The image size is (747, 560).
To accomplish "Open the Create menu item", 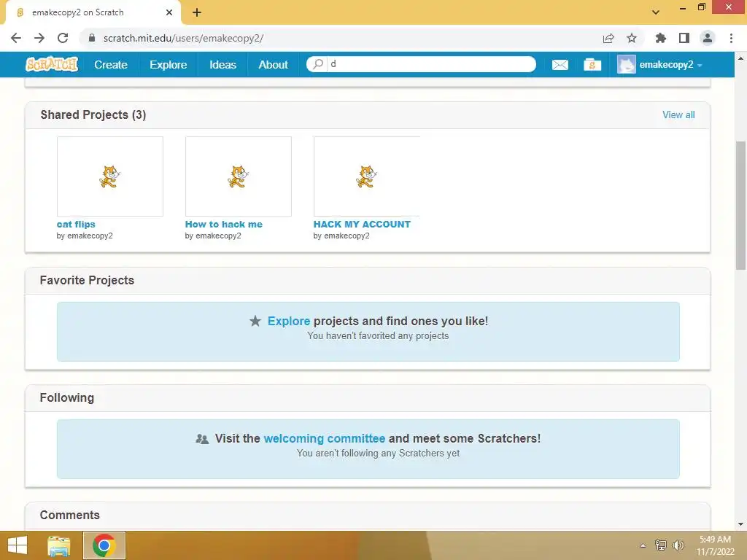I will coord(111,65).
